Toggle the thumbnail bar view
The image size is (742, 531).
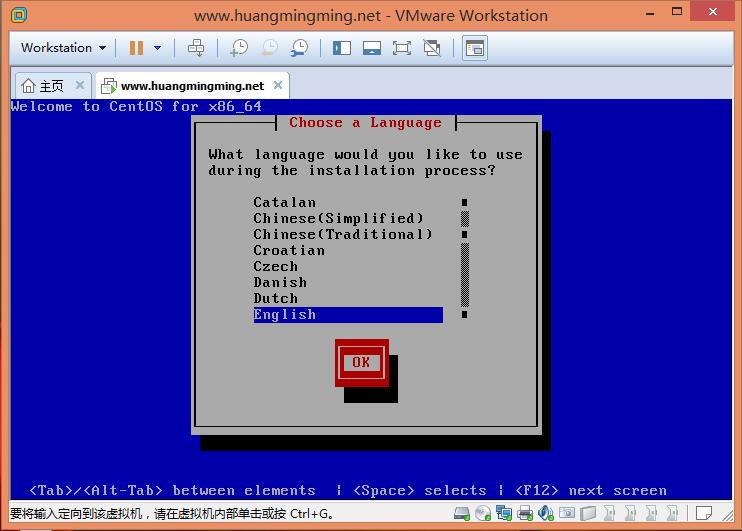pyautogui.click(x=372, y=48)
